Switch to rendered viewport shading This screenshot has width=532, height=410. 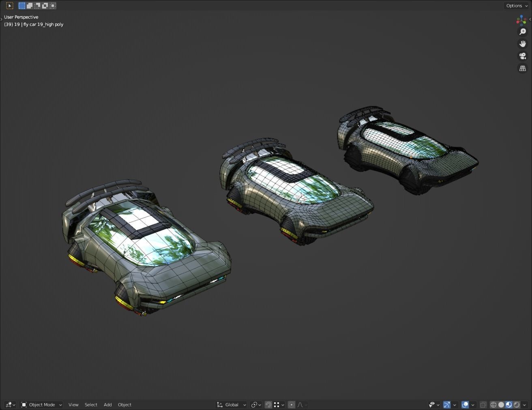517,405
